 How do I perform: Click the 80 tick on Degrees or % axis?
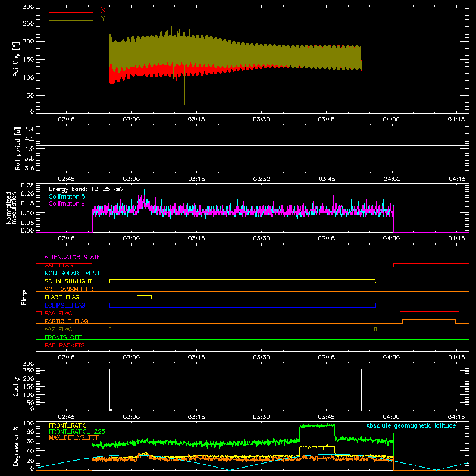click(x=31, y=431)
